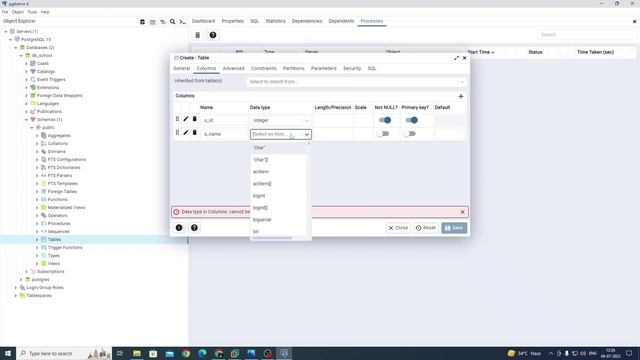Click the dropdown list horizontal scrollbar
The width and height of the screenshot is (640, 360).
(272, 238)
